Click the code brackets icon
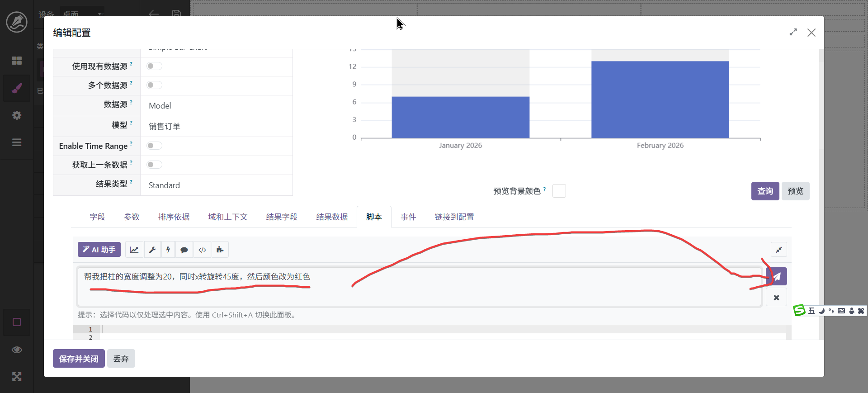Viewport: 868px width, 393px height. click(202, 250)
